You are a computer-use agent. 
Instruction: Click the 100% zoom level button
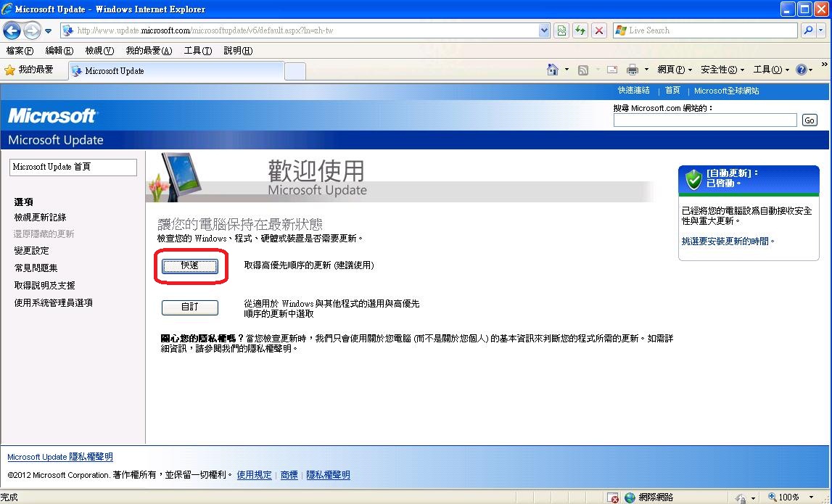(x=783, y=497)
